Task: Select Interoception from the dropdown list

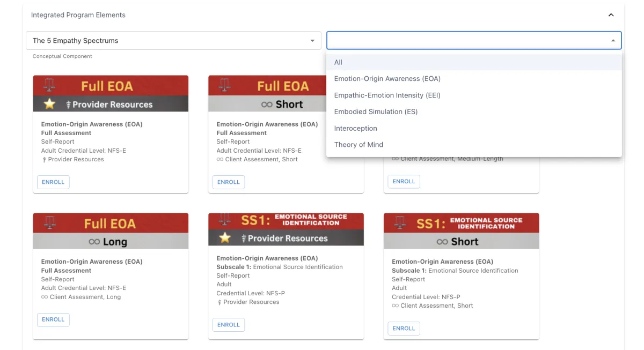Action: point(357,128)
